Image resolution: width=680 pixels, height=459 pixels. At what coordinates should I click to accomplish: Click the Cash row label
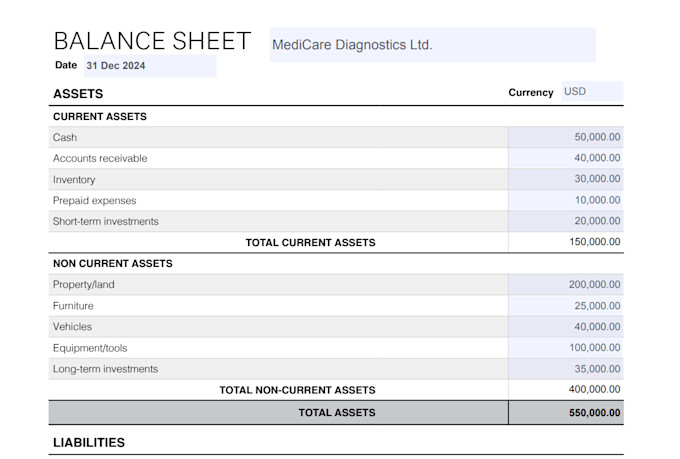pyautogui.click(x=65, y=138)
